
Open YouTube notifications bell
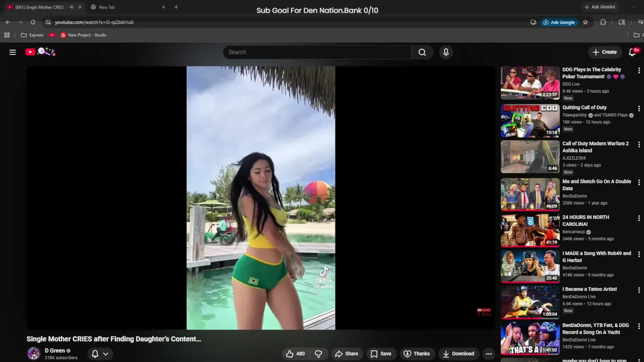coord(633,52)
